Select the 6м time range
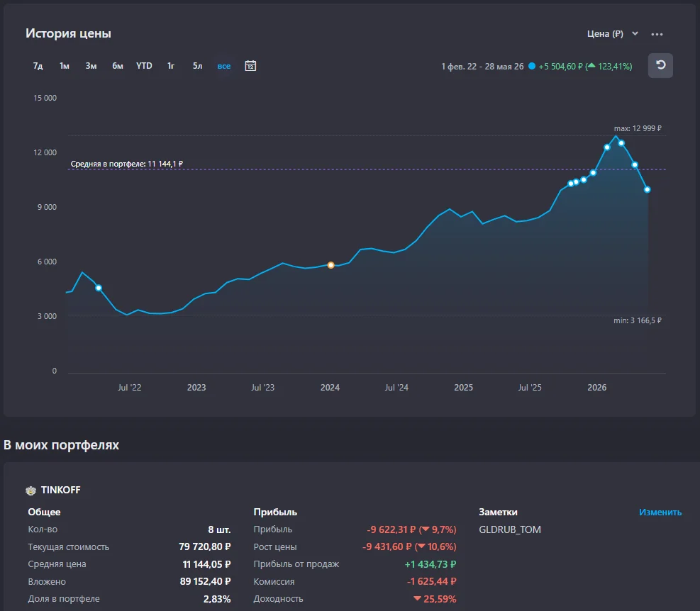700x611 pixels. pos(118,66)
